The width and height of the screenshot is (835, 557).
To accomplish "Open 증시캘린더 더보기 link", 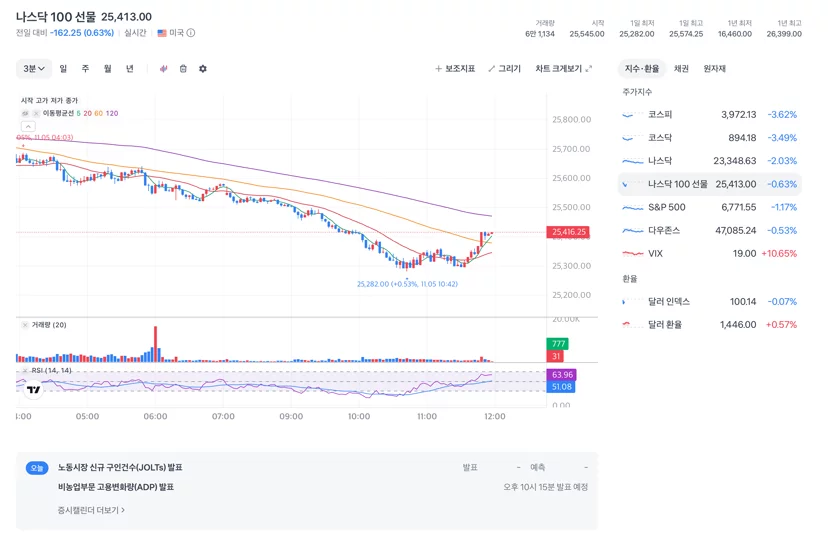I will (x=91, y=510).
